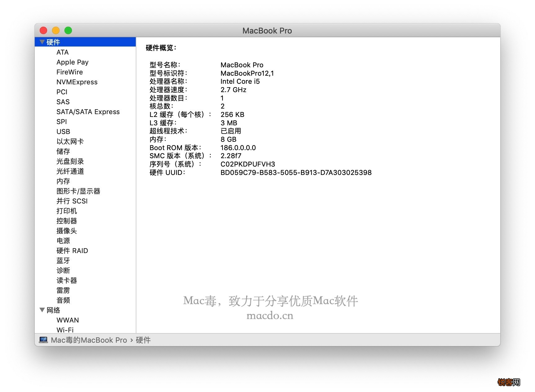Select ATA in the sidebar
This screenshot has width=535, height=392.
tap(62, 52)
